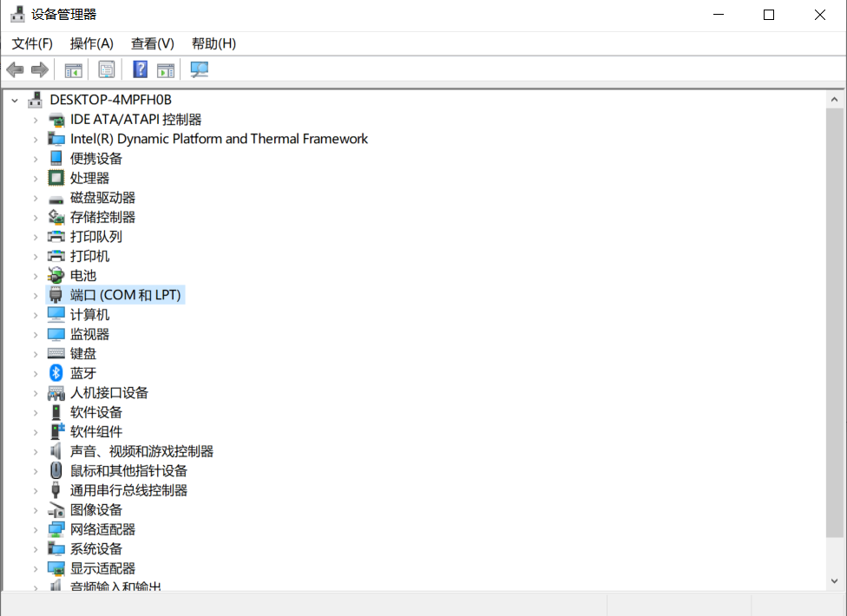Open the Properties toolbar icon
Screen dimensions: 847x616
point(107,69)
